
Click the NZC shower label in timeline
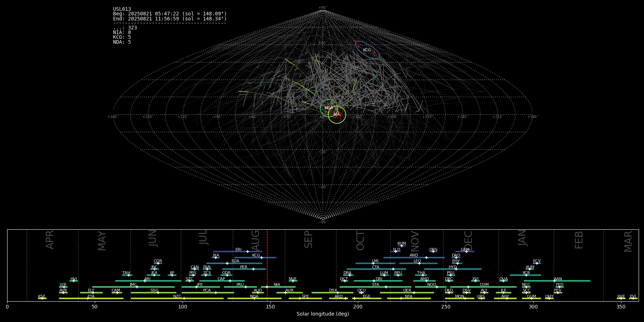(177, 297)
